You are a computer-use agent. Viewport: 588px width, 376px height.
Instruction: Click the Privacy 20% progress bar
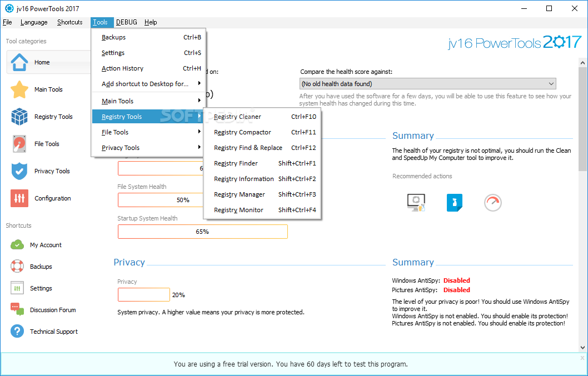(143, 295)
